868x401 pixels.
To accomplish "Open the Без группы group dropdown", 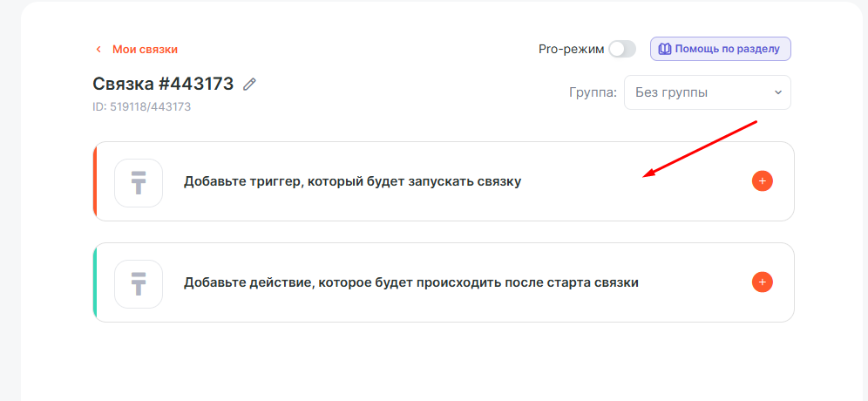I will [x=707, y=92].
